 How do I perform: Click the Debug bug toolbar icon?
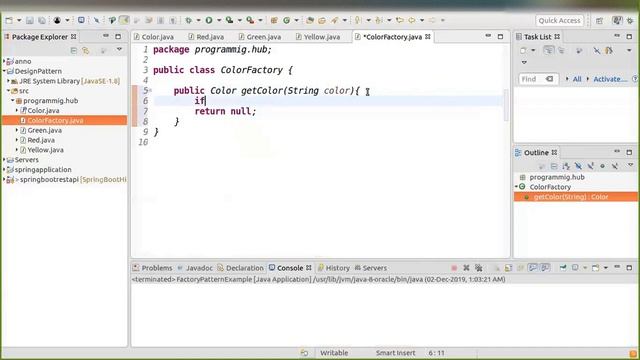189,20
